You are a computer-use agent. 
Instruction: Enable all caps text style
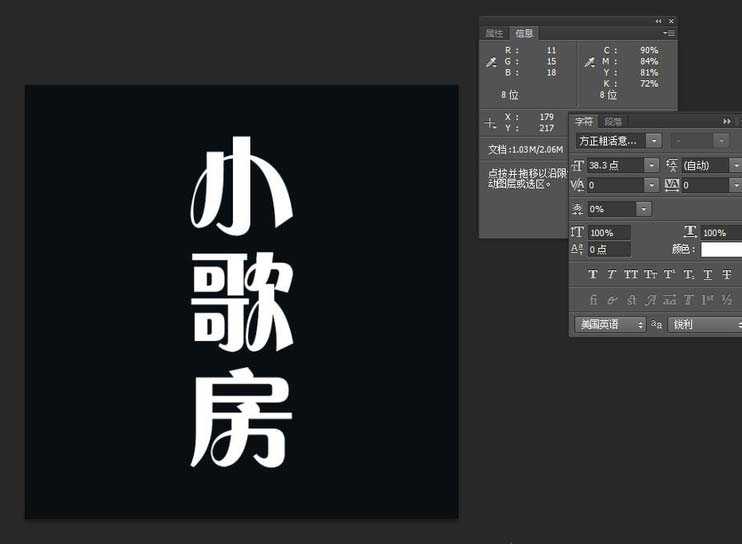click(x=631, y=275)
